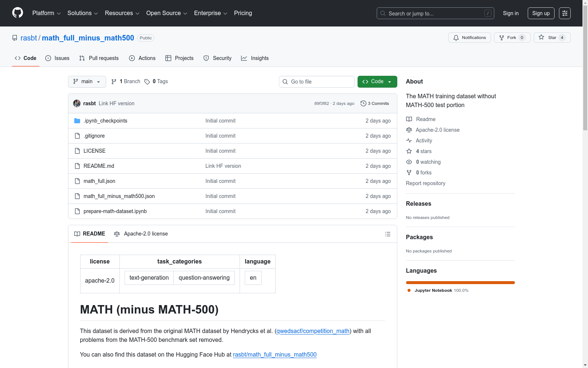Focus the Go to file field

point(317,82)
